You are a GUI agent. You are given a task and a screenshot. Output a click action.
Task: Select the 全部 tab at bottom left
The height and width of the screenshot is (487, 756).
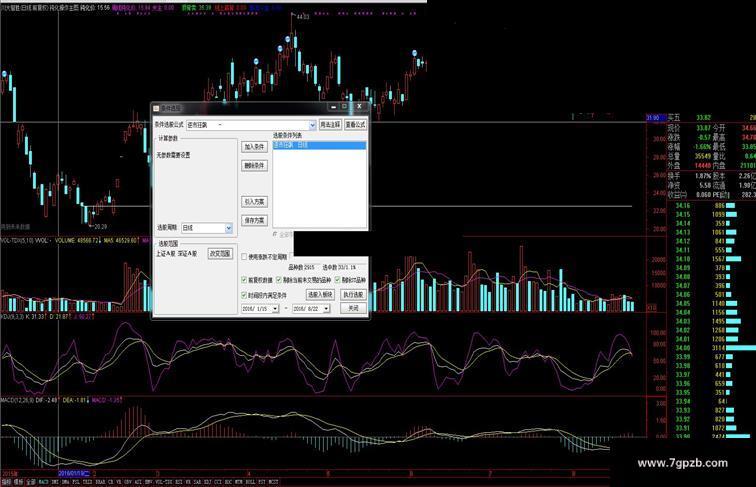coord(31,482)
